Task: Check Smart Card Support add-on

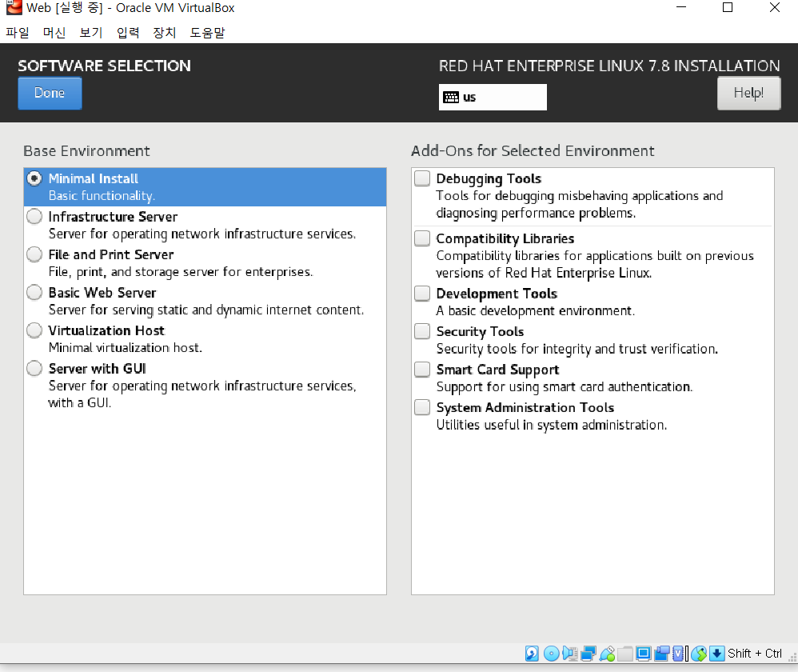Action: pos(422,370)
